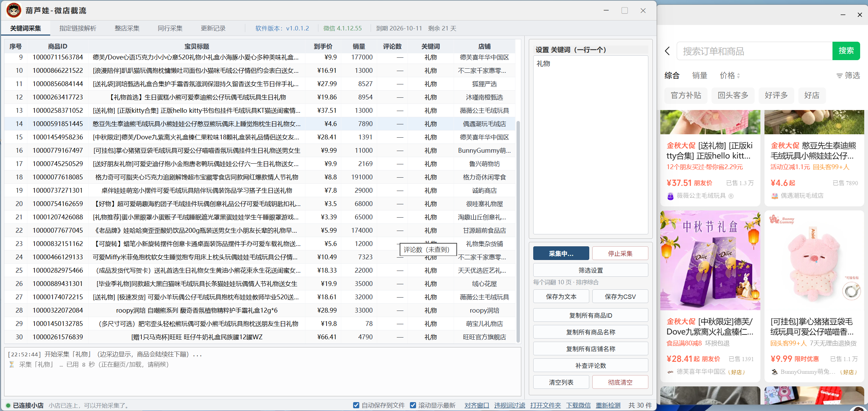Viewport: 868px width, 411px height.
Task: Open the 筛选设置 button
Action: tap(591, 270)
